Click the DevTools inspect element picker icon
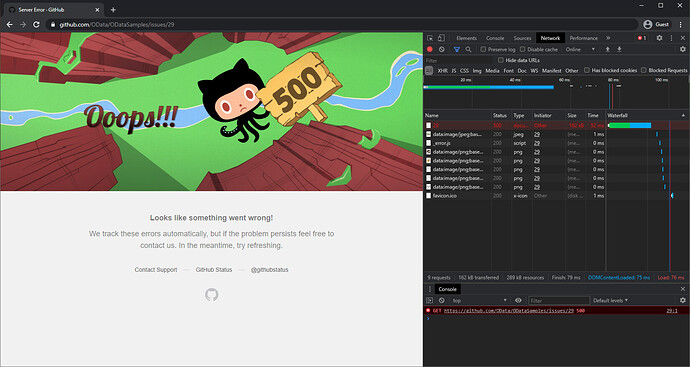The height and width of the screenshot is (367, 690). (430, 38)
